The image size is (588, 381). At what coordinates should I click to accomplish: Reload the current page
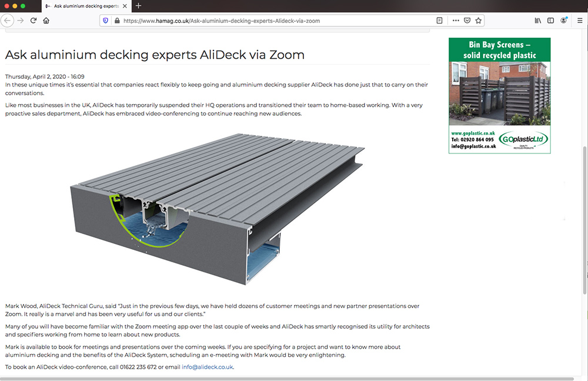[x=34, y=21]
